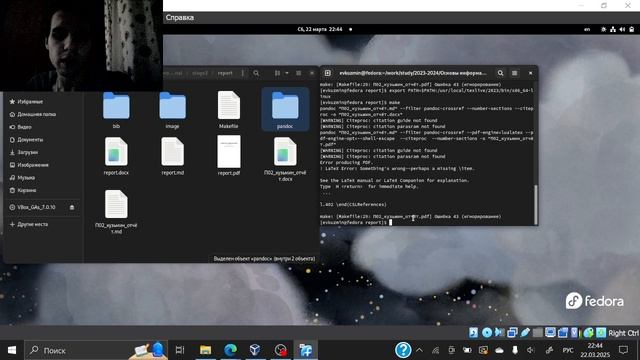
Task: Click the new tab icon in terminal header
Action: (x=328, y=73)
